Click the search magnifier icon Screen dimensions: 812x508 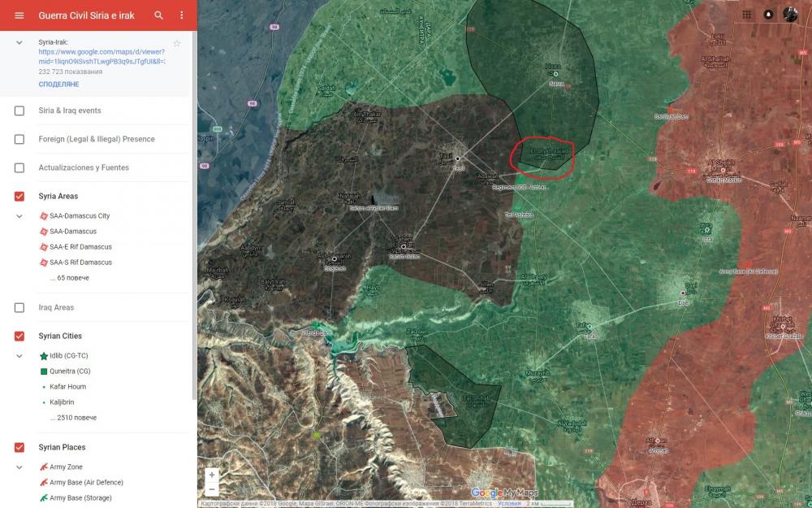click(x=159, y=15)
